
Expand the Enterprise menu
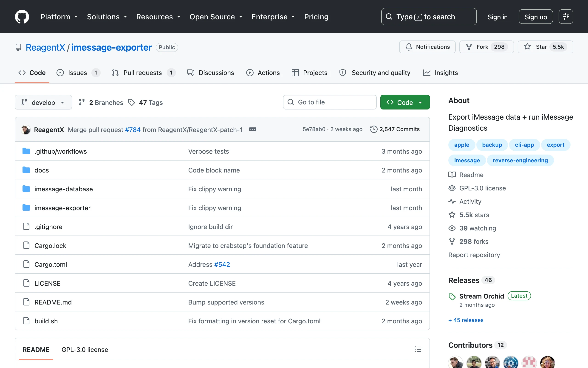(273, 17)
